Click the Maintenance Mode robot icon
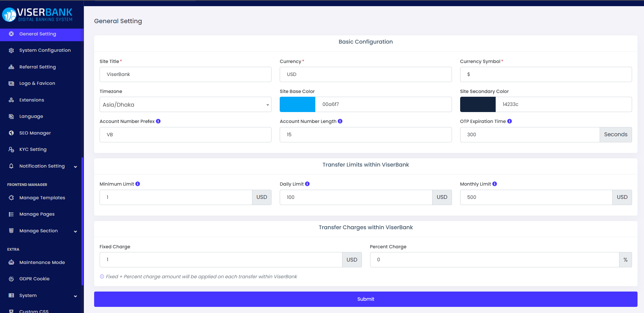Viewport: 644px width, 313px height. point(11,263)
